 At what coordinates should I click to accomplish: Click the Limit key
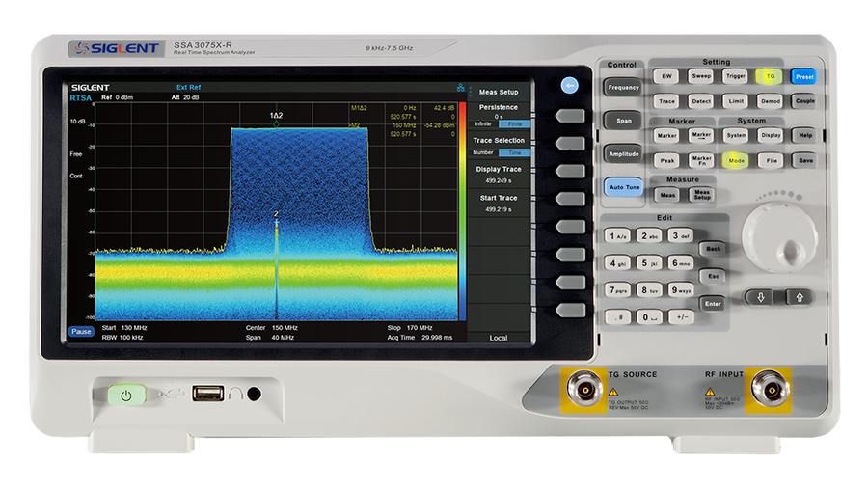[x=735, y=101]
